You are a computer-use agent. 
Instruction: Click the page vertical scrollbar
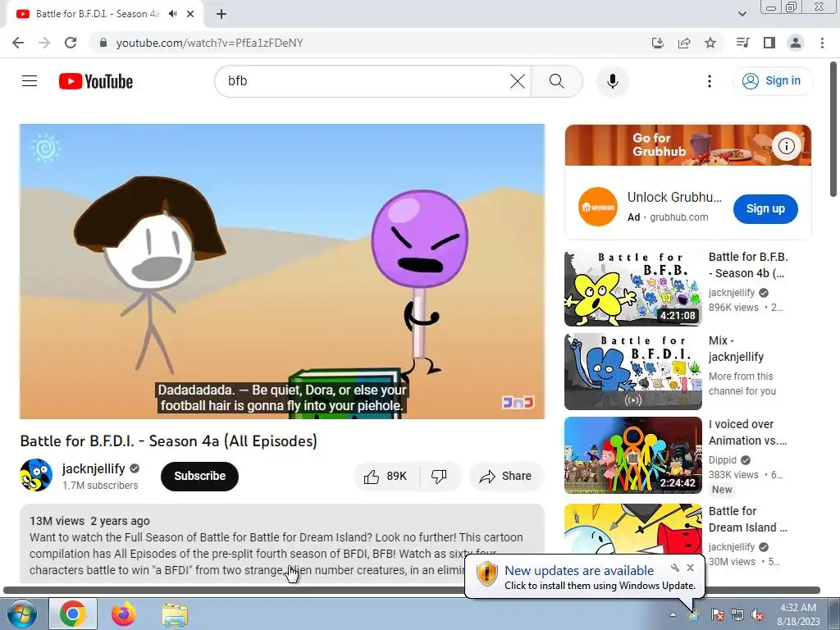click(834, 129)
